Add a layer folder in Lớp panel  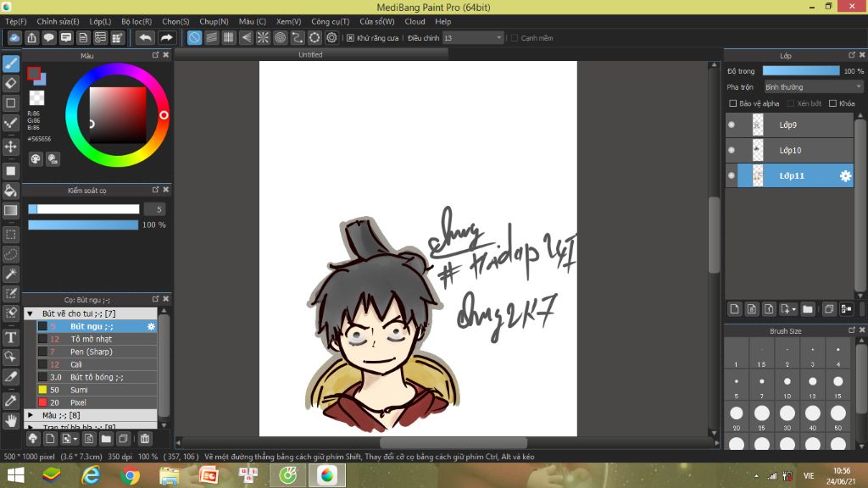(x=808, y=309)
